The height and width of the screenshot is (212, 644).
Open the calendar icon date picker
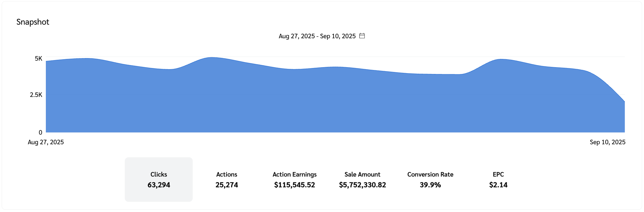[362, 36]
